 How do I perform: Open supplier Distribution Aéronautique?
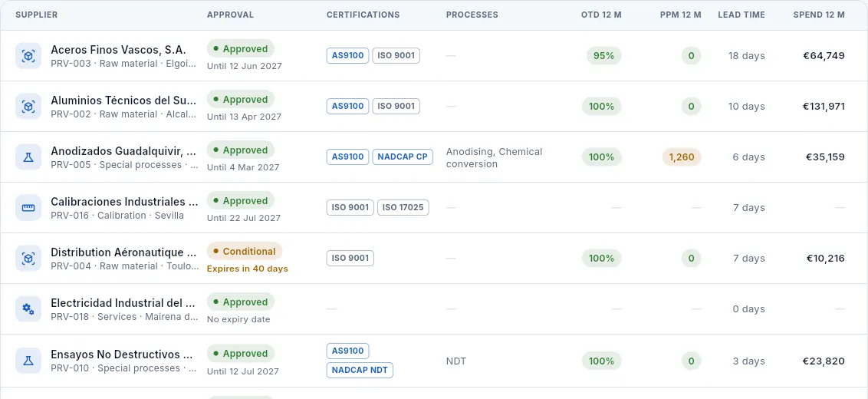124,252
